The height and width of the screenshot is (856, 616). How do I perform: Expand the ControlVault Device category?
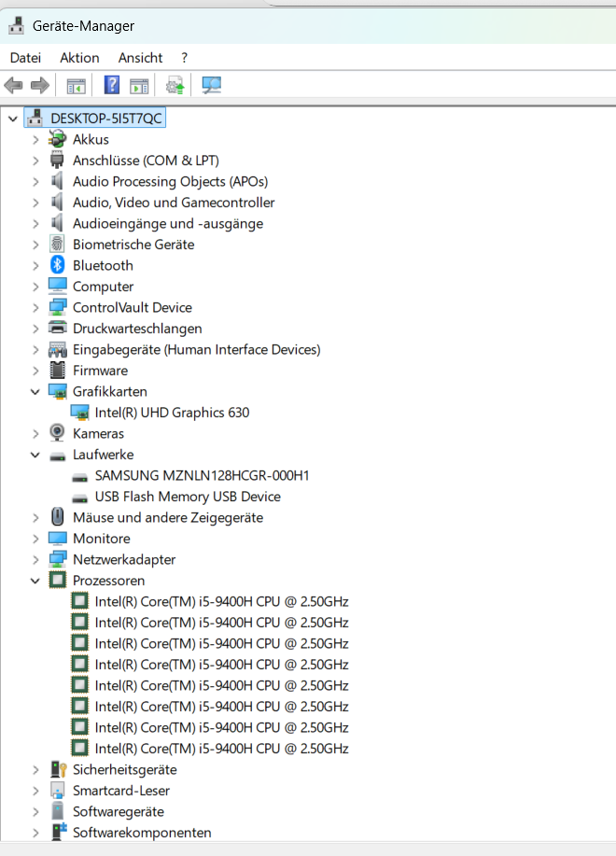point(35,308)
